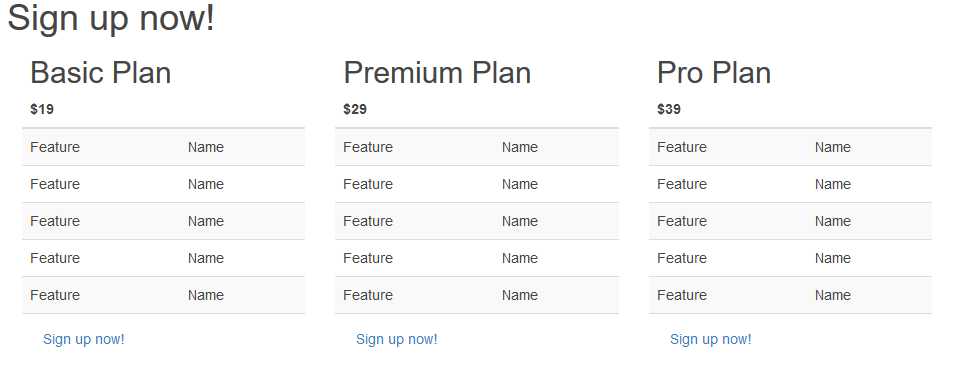Click the Sign up now link under Basic Plan
The width and height of the screenshot is (954, 374).
click(x=83, y=339)
